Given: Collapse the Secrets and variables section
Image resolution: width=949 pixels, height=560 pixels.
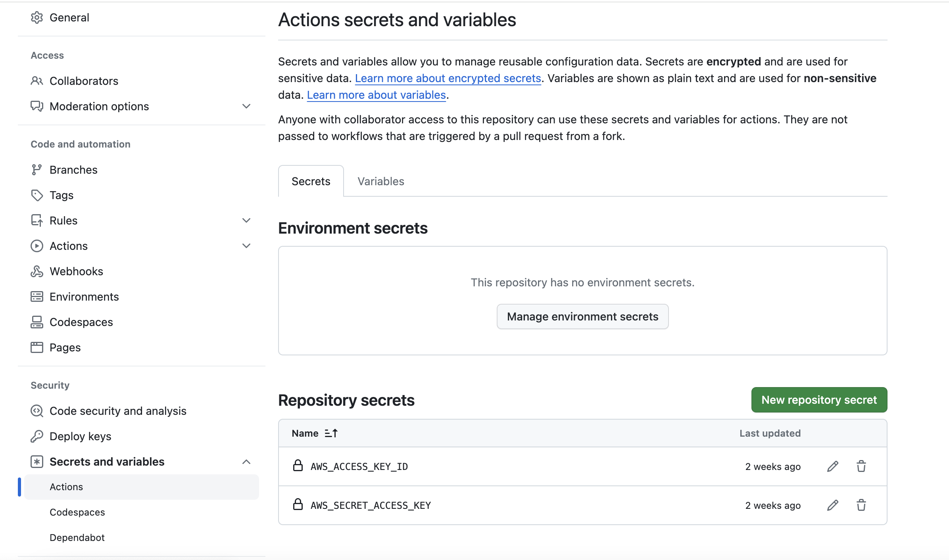Looking at the screenshot, I should point(246,462).
